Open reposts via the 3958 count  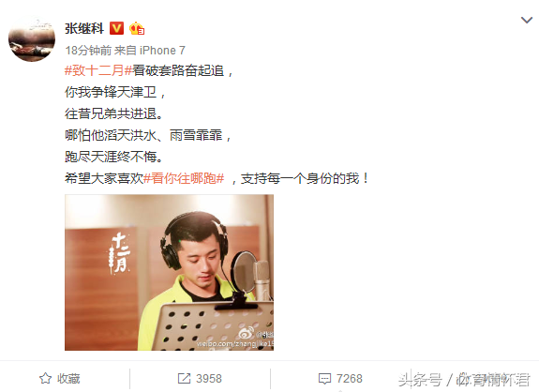coord(209,379)
